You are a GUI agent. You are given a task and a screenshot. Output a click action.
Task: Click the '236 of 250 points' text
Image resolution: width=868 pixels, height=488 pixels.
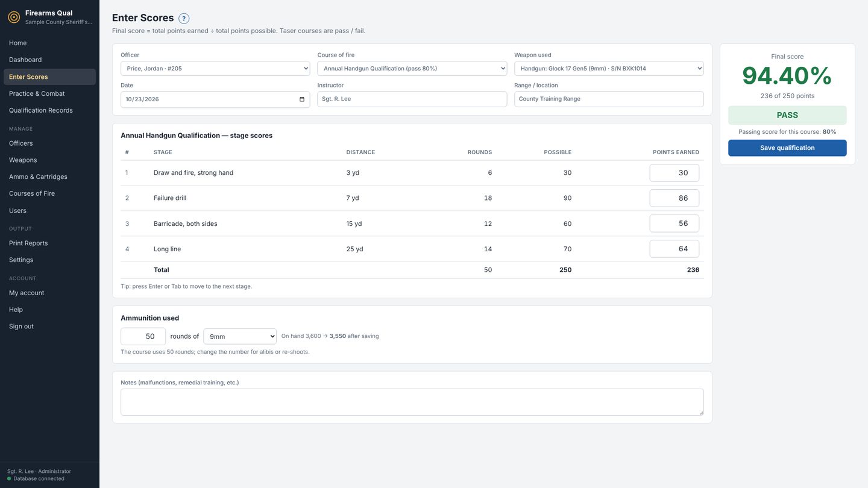pyautogui.click(x=787, y=96)
